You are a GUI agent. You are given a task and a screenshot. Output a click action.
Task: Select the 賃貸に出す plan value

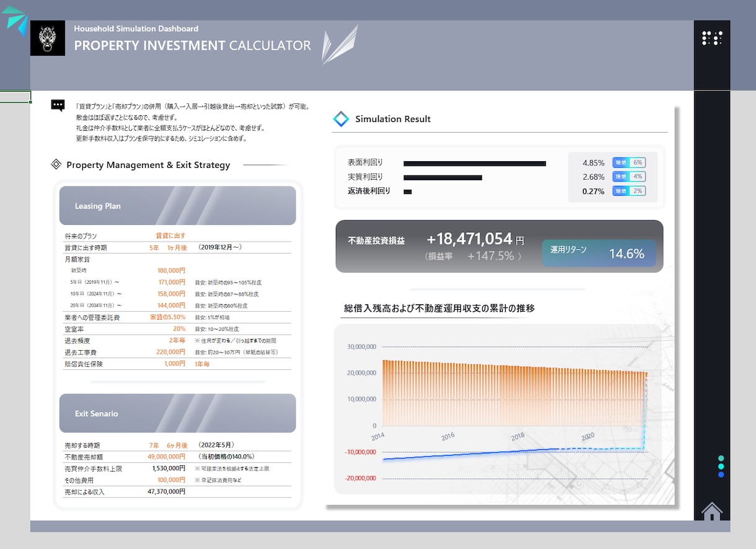tap(170, 235)
